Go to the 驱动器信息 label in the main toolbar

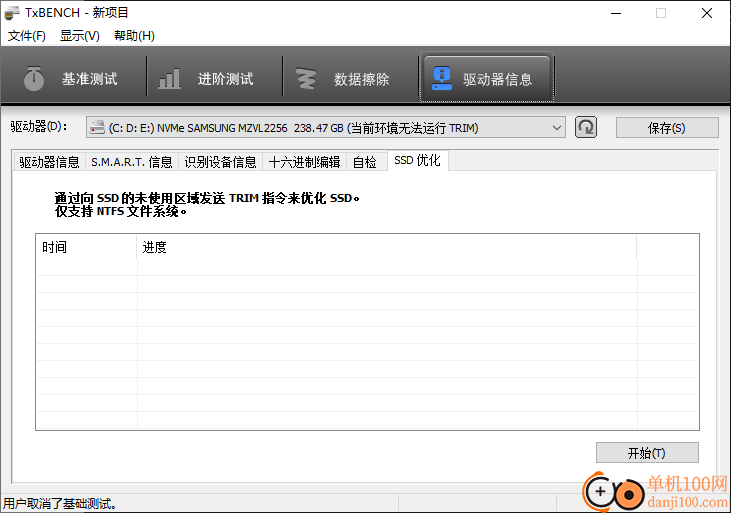pos(497,79)
